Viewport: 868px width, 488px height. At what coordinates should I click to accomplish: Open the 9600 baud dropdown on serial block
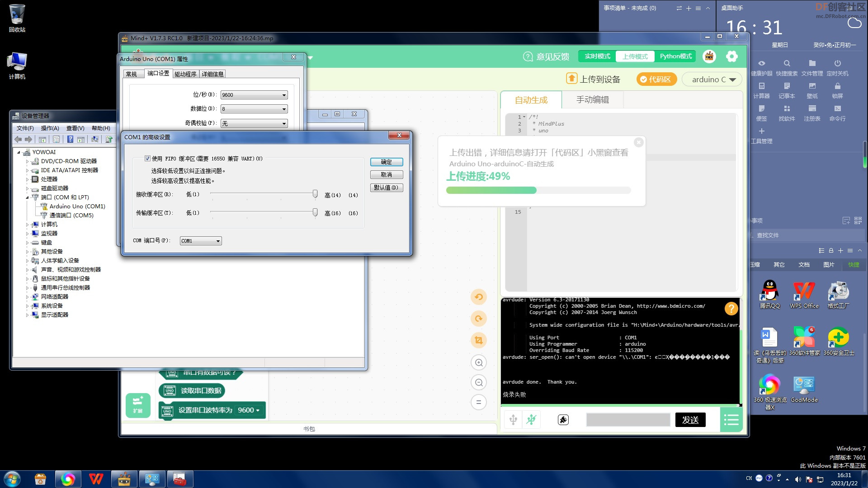[249, 410]
